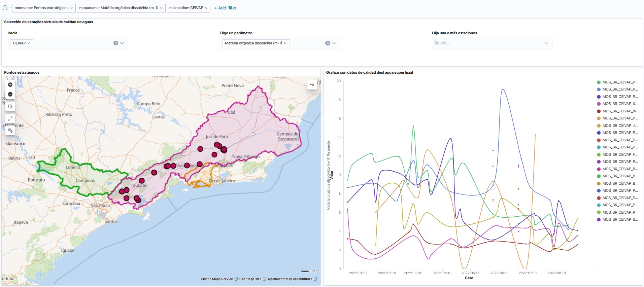Click the MOS_BR_CEIVAP_IN legend color dot
This screenshot has width=644, height=287.
pyautogui.click(x=599, y=111)
